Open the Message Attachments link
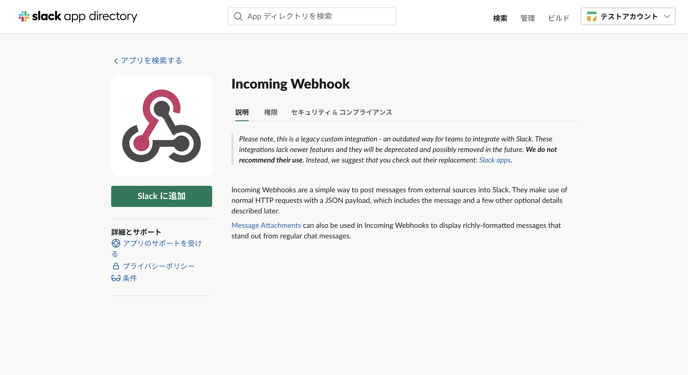The image size is (688, 375). point(266,225)
